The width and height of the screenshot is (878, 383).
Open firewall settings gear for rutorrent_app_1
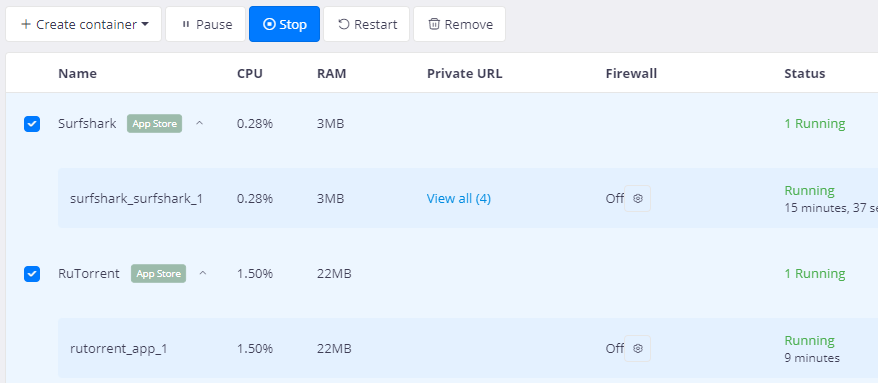click(x=637, y=348)
